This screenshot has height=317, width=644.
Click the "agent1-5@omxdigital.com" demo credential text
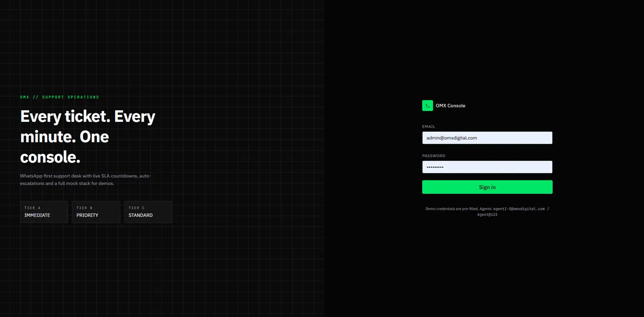pos(519,209)
